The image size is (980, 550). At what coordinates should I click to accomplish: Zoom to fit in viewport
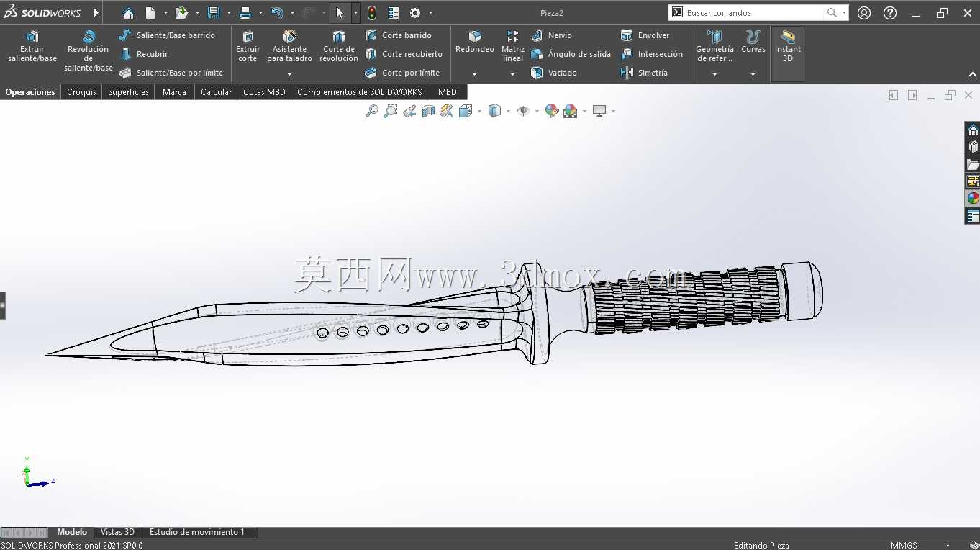372,111
